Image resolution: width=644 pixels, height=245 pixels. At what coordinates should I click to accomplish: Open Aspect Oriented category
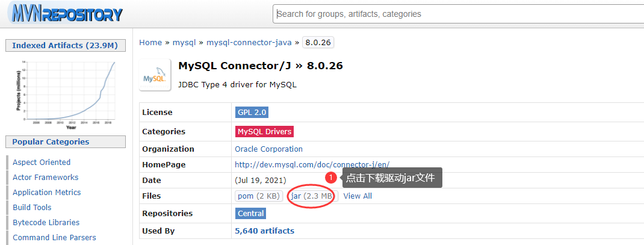click(42, 163)
